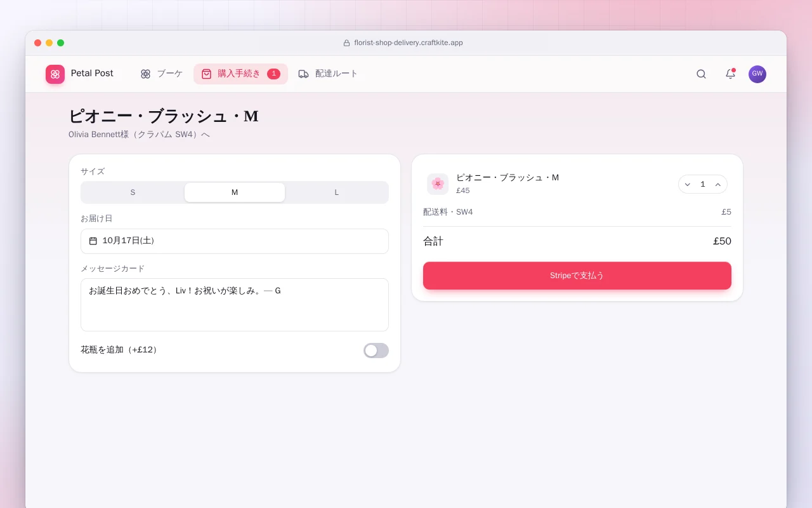Click the peony flower product thumbnail
The image size is (812, 508).
[x=438, y=184]
